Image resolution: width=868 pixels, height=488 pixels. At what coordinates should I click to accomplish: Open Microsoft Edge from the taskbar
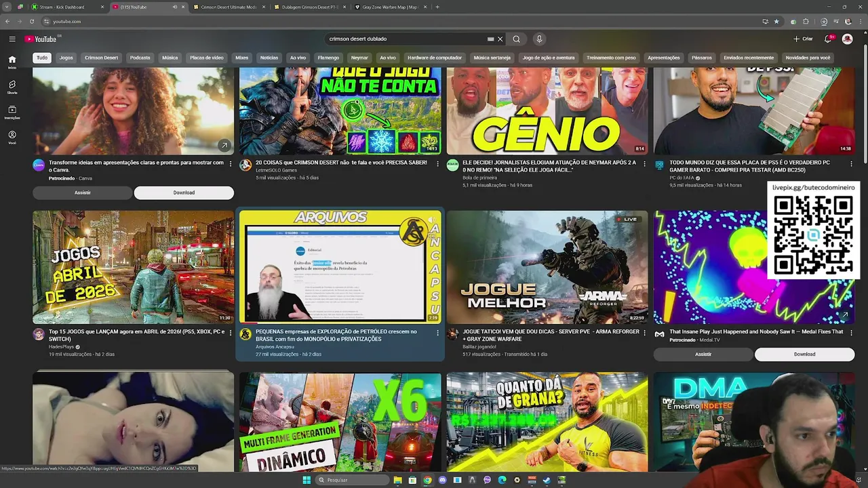tap(502, 480)
